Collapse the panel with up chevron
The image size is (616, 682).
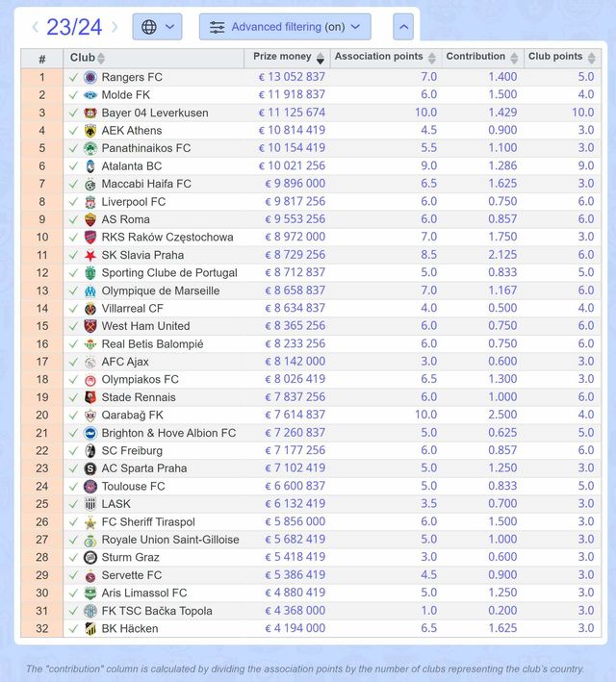[403, 27]
